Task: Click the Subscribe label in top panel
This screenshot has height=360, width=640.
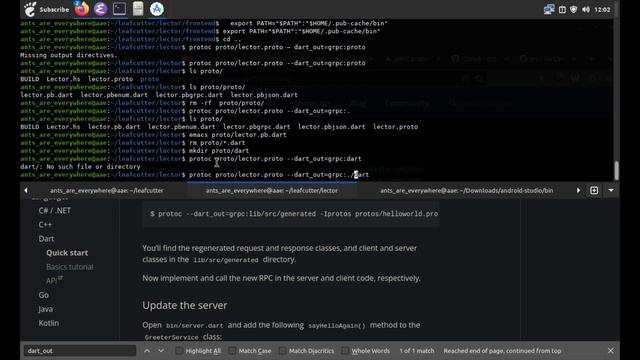Action: (54, 9)
